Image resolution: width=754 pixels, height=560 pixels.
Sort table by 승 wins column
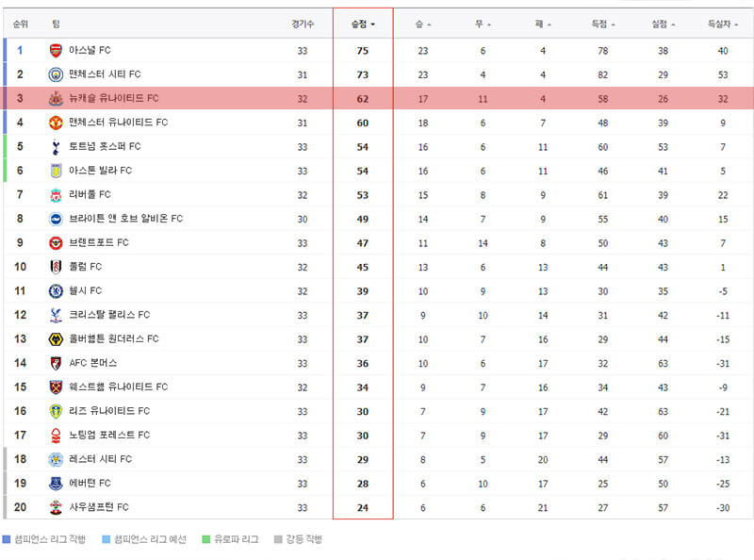tap(422, 25)
